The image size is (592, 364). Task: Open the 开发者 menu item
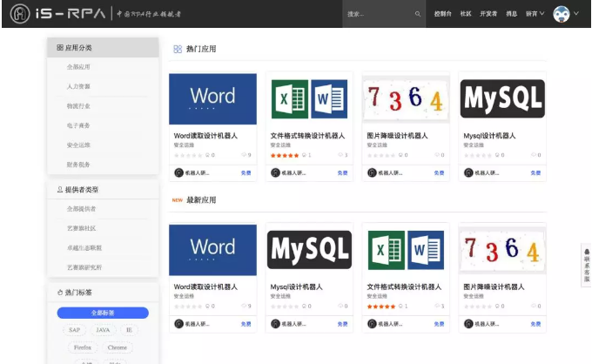pyautogui.click(x=488, y=14)
